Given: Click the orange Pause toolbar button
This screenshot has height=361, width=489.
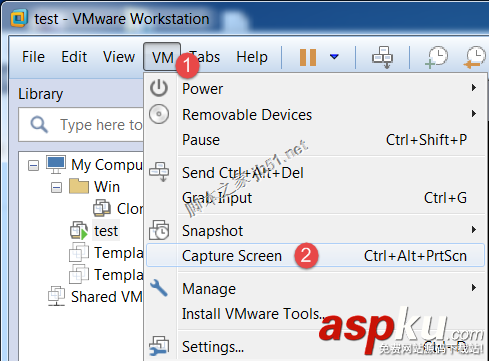Looking at the screenshot, I should click(308, 57).
